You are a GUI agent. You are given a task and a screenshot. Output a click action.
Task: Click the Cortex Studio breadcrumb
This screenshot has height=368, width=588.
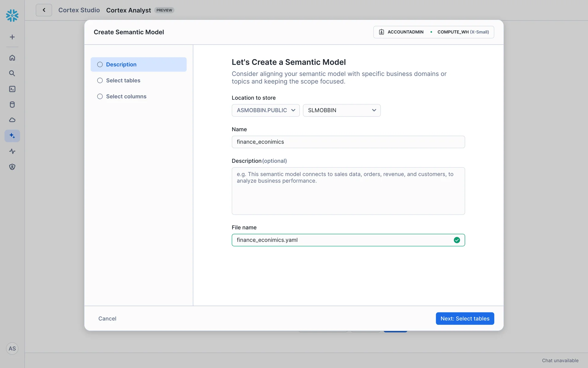(x=79, y=10)
